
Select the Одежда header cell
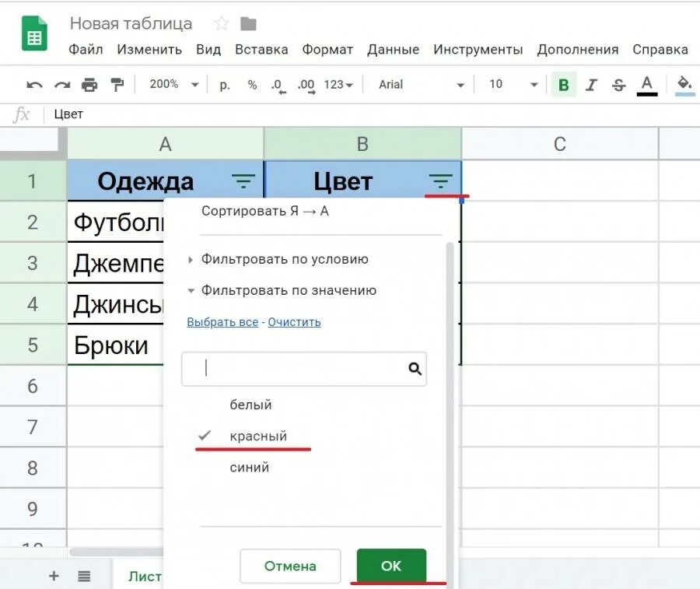click(165, 181)
